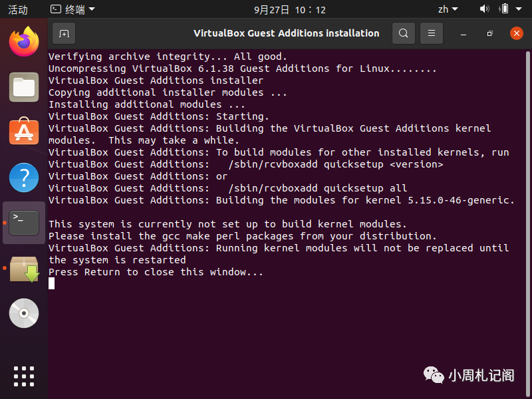Image resolution: width=532 pixels, height=399 pixels.
Task: Click '/sbin/rcvboxadd quicksetup all' text
Action: (x=318, y=188)
